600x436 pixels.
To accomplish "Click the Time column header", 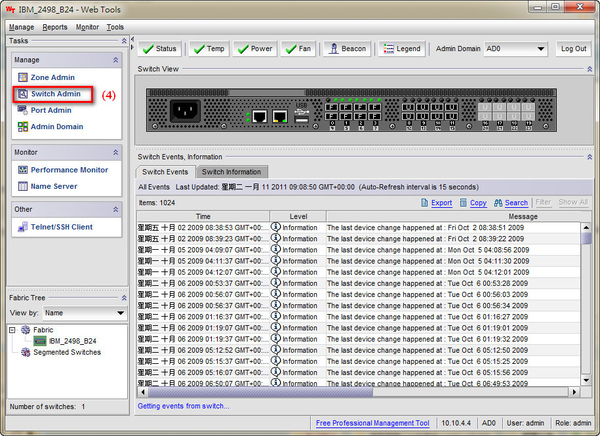I will 203,216.
